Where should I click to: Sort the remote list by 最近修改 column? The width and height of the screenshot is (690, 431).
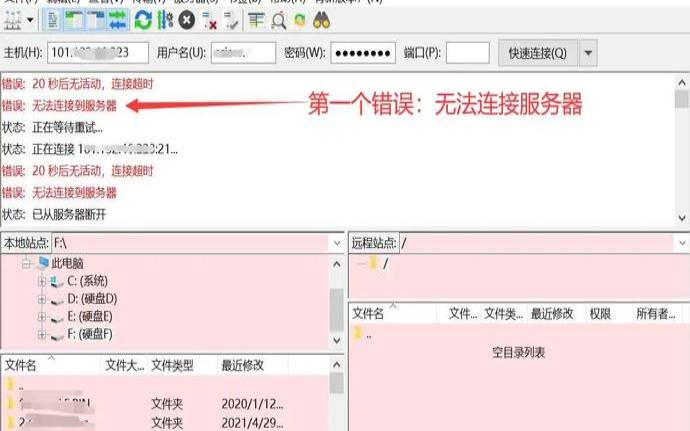[552, 313]
